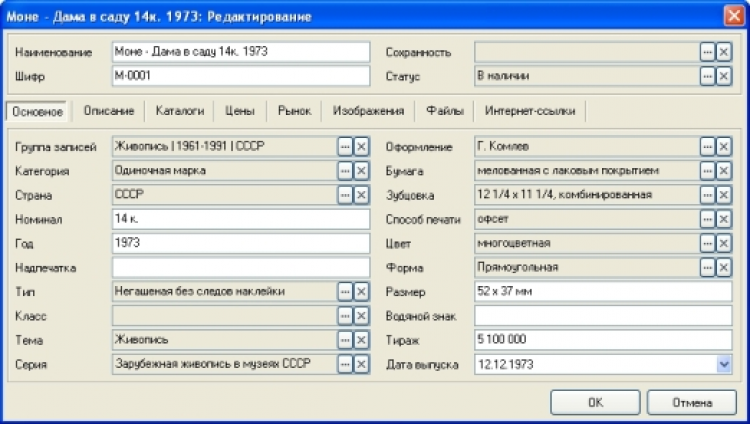The width and height of the screenshot is (750, 424).
Task: Browse values for Страна field
Action: point(345,195)
